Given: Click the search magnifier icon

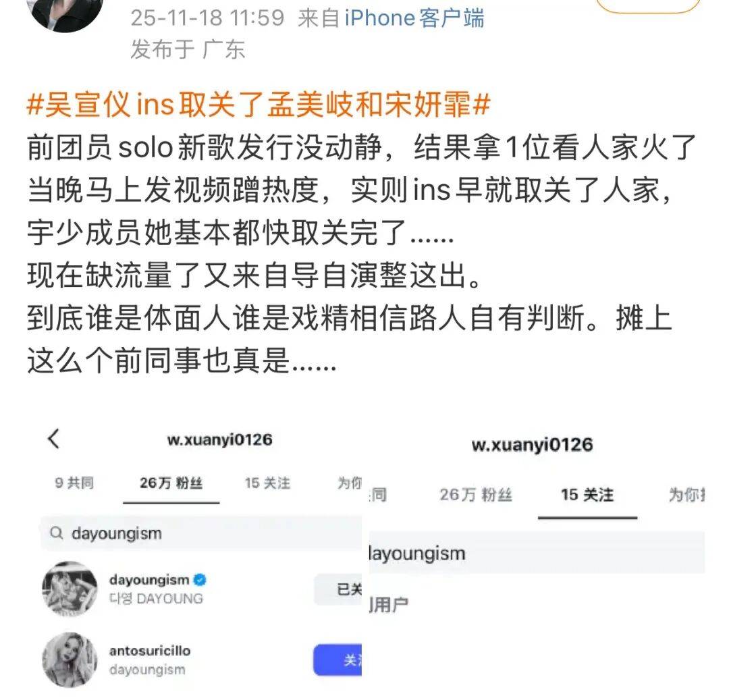Looking at the screenshot, I should pyautogui.click(x=57, y=533).
